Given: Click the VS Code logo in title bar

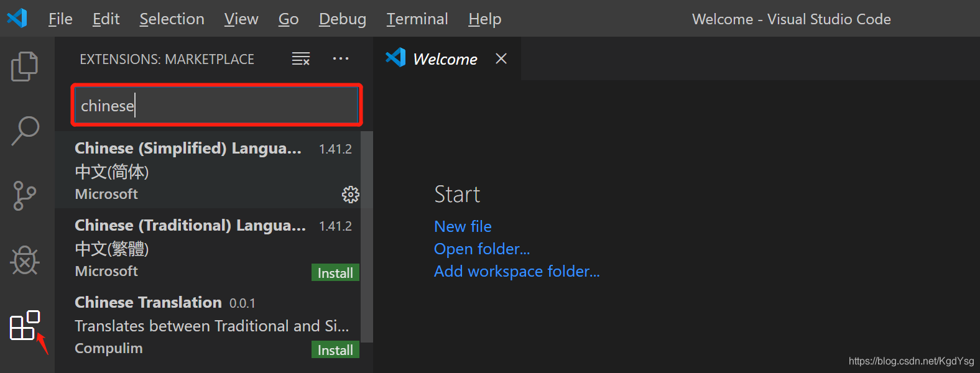Looking at the screenshot, I should [17, 18].
